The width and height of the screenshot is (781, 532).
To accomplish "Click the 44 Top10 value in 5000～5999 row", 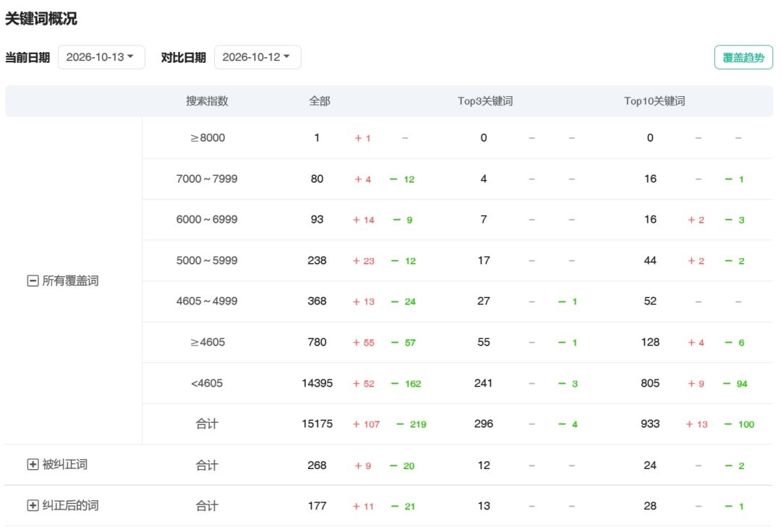I will (650, 260).
